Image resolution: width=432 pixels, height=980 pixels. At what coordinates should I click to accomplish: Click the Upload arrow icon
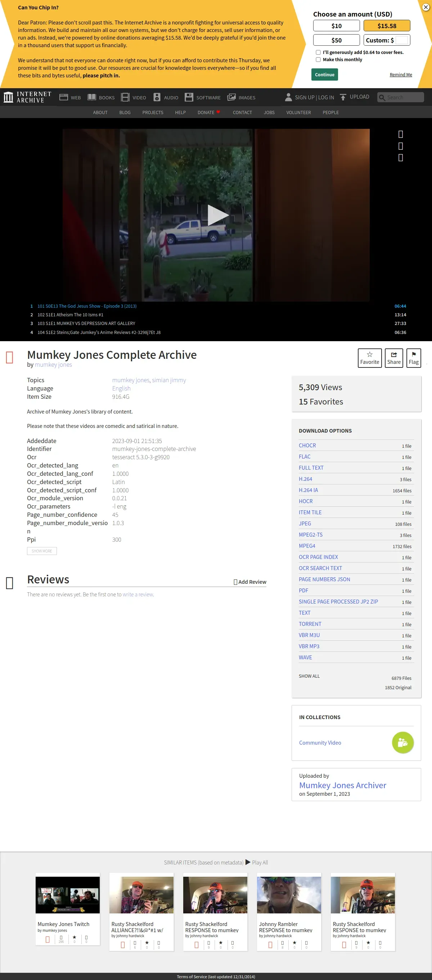point(343,98)
